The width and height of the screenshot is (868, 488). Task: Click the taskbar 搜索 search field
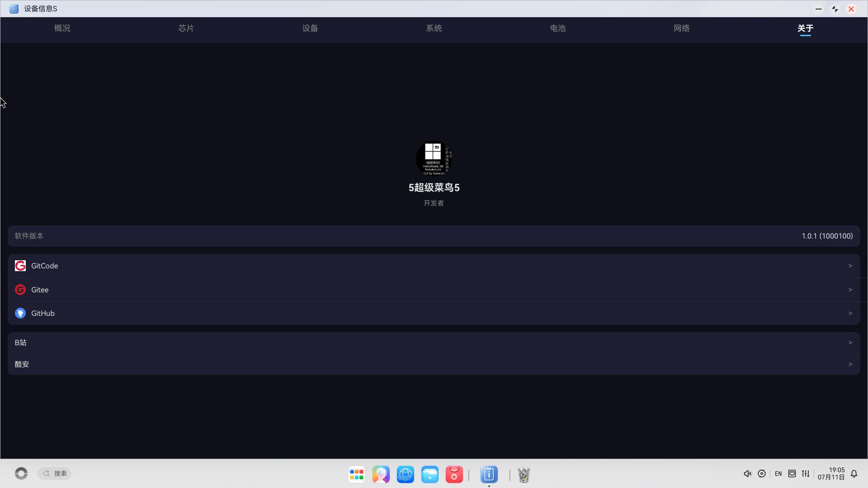54,473
